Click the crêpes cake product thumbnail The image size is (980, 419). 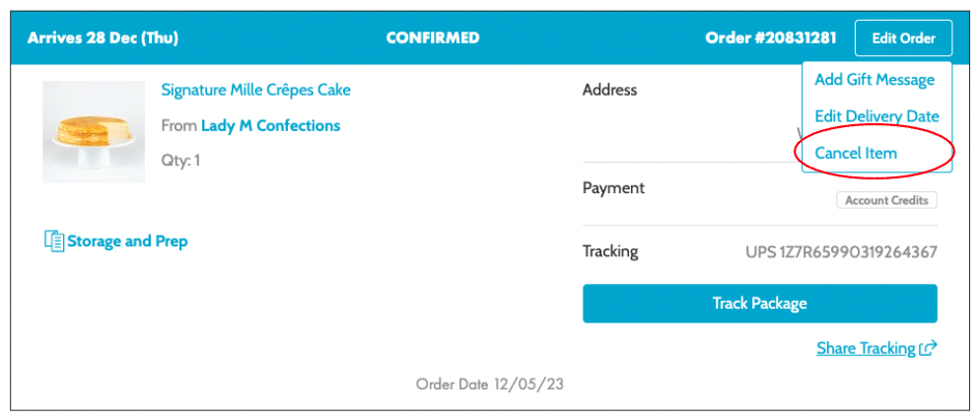(x=94, y=132)
